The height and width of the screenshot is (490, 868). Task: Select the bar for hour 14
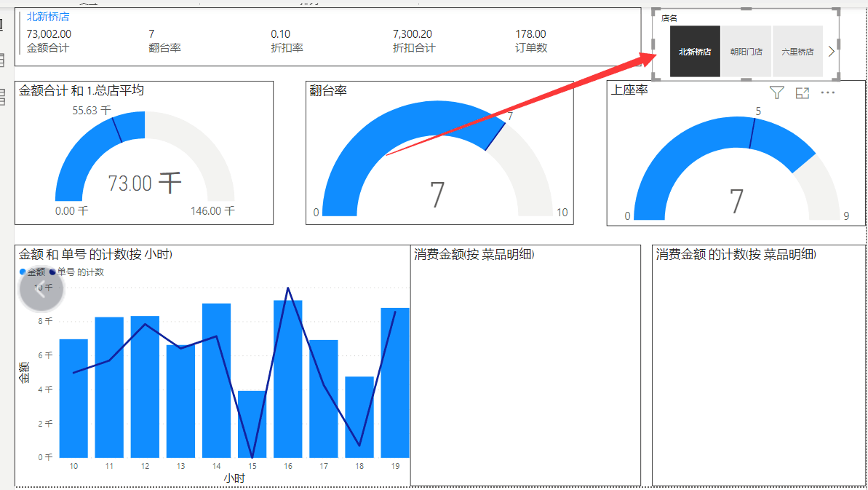pos(216,381)
